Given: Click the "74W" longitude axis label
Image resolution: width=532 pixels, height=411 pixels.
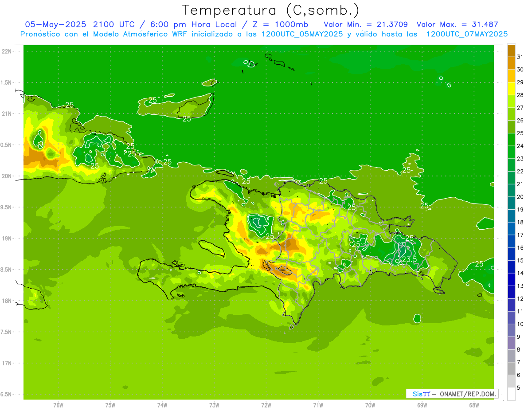Looking at the screenshot, I should click(162, 405).
